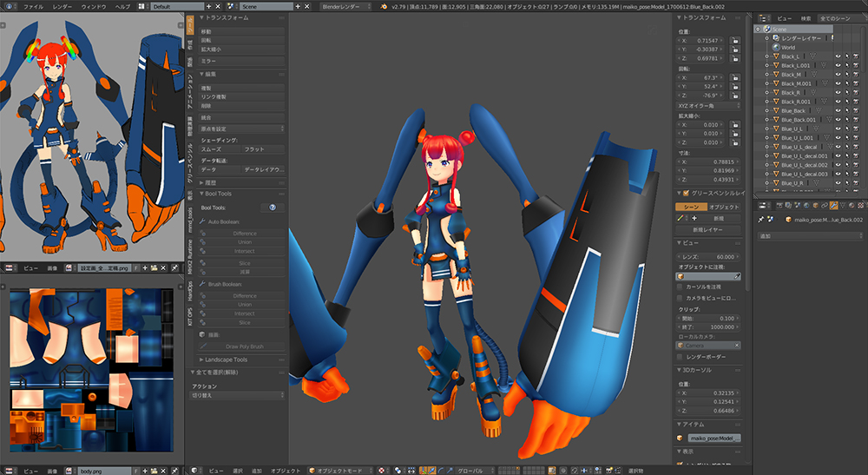The height and width of the screenshot is (475, 868).
Task: Click the 拡大縮小 button
Action: (242, 49)
